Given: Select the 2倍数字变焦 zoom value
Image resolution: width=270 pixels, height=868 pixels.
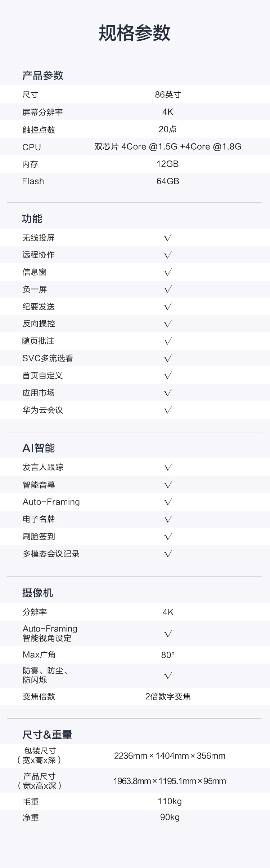Looking at the screenshot, I should 168,696.
